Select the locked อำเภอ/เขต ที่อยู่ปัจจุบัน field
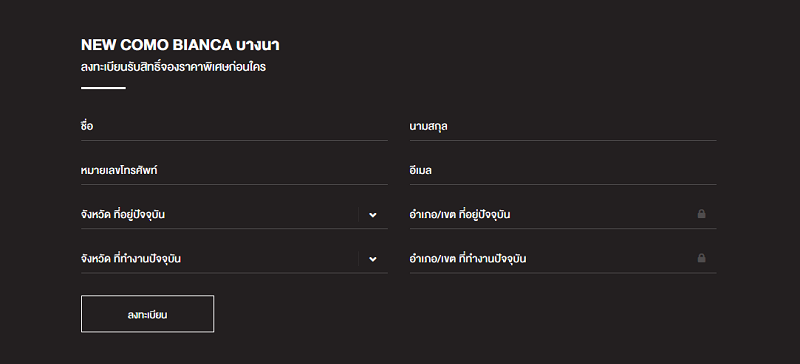Screen dimensions: 800x364 click(x=563, y=215)
